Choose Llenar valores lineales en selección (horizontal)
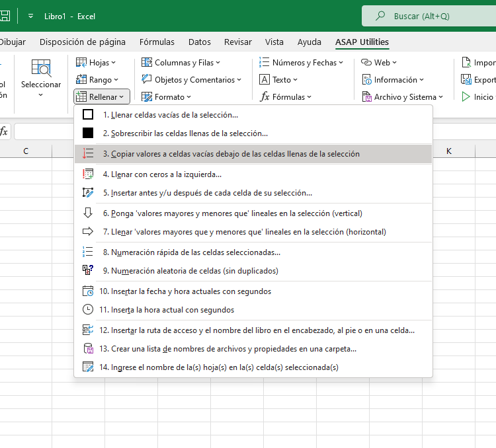The height and width of the screenshot is (448, 496). [253, 232]
